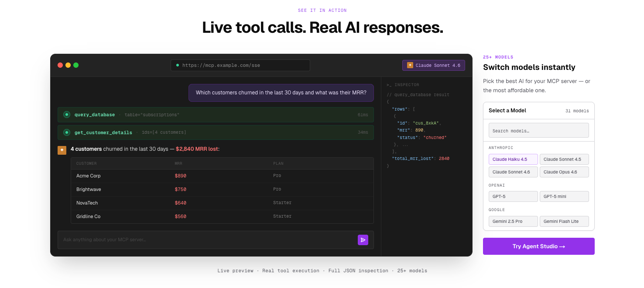Select the Gemini Flash Lite model

tap(564, 221)
